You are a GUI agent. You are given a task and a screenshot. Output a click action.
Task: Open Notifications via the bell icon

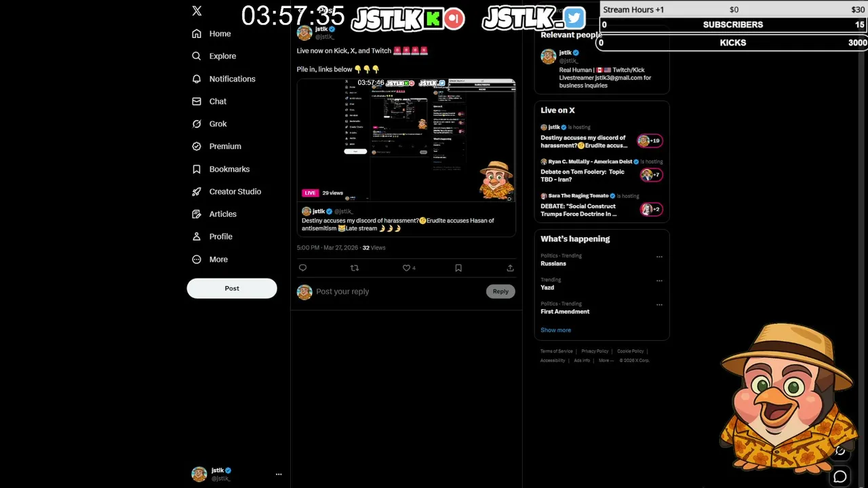(197, 79)
